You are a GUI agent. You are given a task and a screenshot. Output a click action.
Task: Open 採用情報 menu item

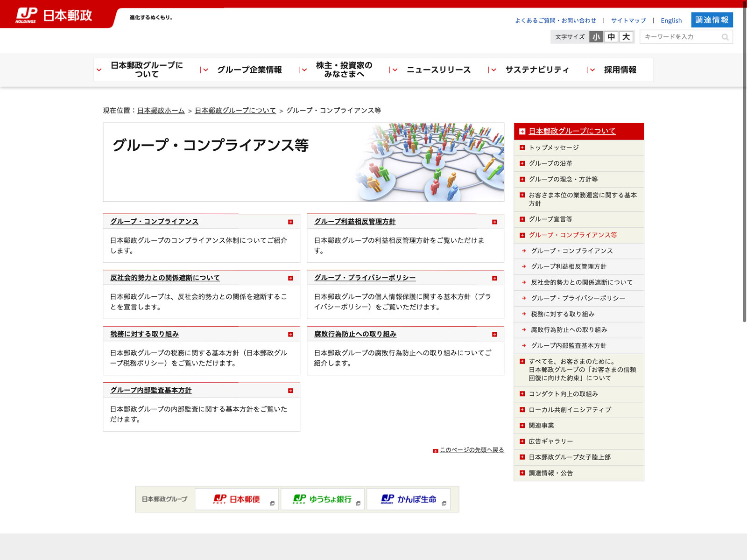[620, 70]
